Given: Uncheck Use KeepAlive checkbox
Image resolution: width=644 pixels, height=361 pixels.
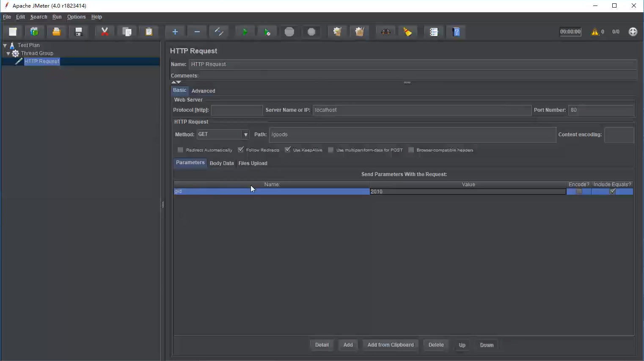Looking at the screenshot, I should 288,150.
